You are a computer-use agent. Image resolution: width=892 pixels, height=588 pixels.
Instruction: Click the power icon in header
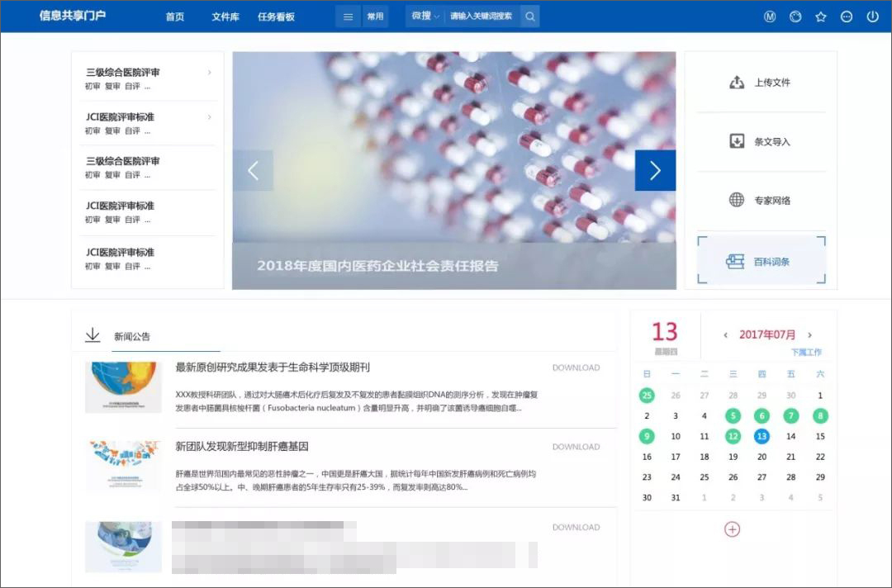(872, 17)
